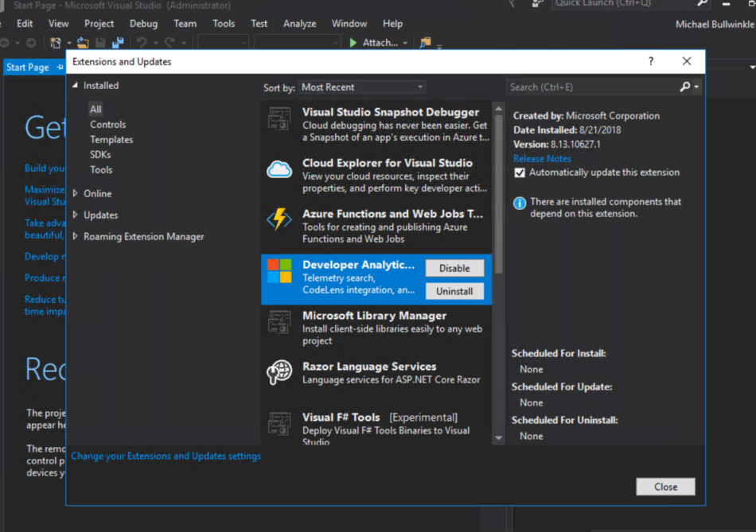Screen dimensions: 756x532
Task: Open the Tools menu
Action: [x=224, y=24]
